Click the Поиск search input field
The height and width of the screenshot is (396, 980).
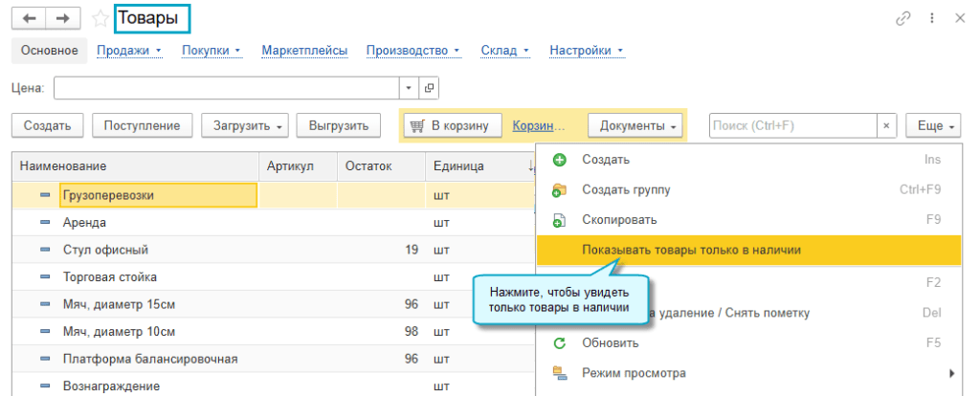click(792, 125)
